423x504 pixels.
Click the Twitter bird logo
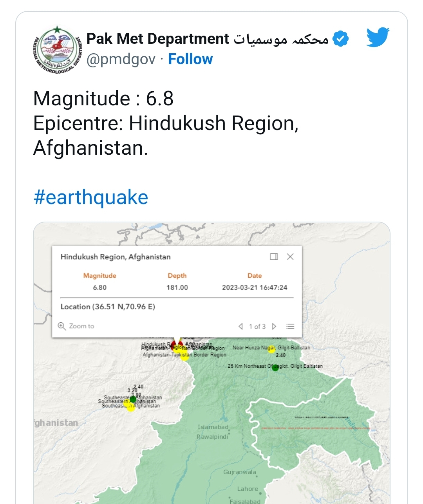[378, 37]
